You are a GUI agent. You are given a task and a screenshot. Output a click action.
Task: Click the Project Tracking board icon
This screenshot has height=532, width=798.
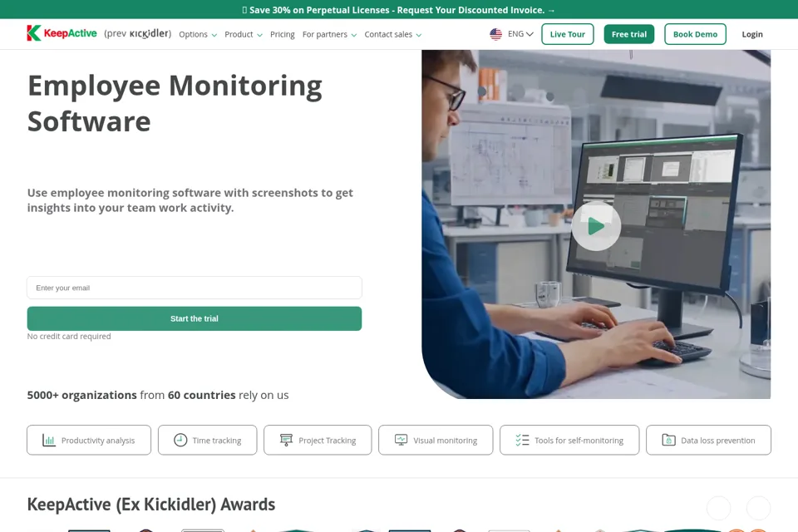(x=286, y=440)
